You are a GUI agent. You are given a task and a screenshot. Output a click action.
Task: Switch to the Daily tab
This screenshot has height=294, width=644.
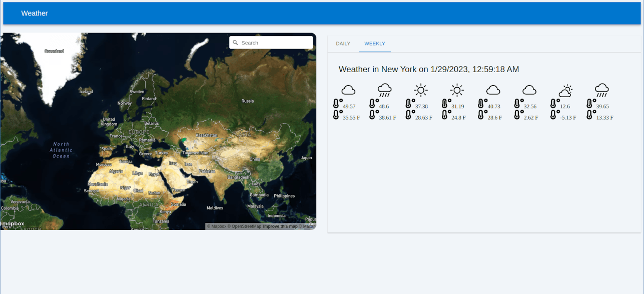tap(343, 44)
